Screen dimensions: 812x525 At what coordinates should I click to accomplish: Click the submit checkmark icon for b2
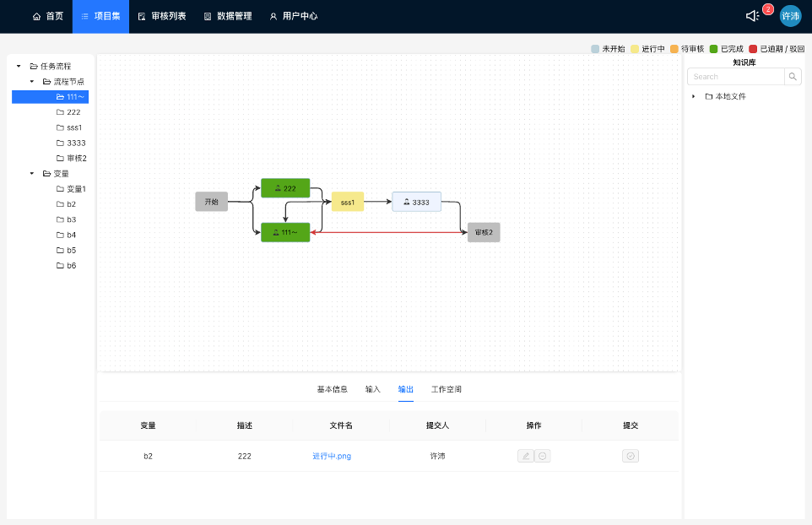[631, 456]
